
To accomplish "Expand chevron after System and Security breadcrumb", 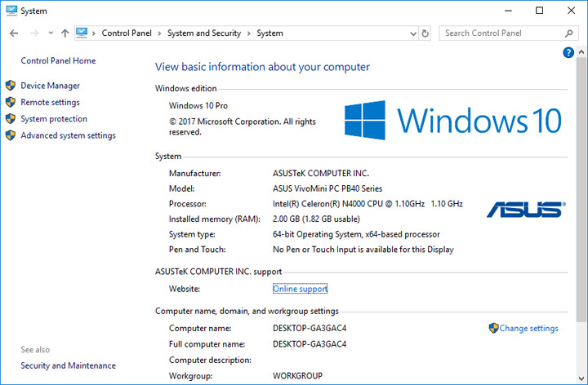I will click(248, 33).
